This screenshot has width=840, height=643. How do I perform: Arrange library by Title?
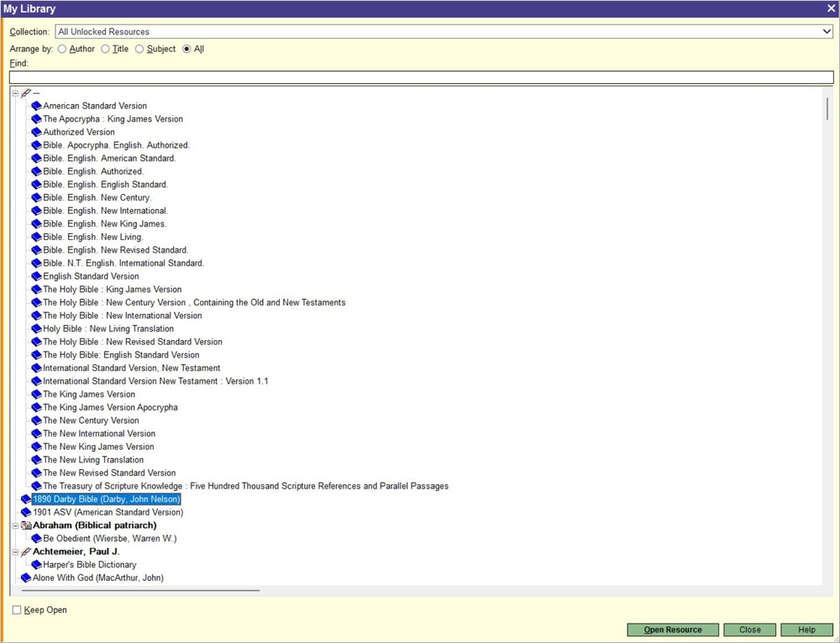pyautogui.click(x=106, y=50)
